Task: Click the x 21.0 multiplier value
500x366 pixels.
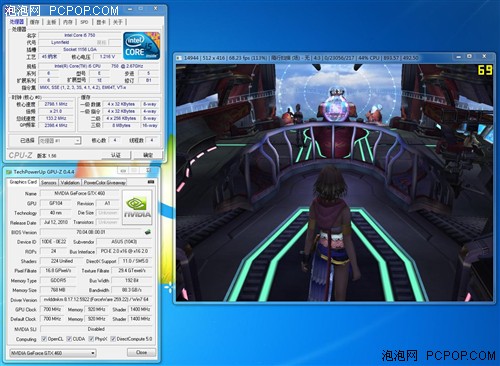Action: click(x=56, y=111)
